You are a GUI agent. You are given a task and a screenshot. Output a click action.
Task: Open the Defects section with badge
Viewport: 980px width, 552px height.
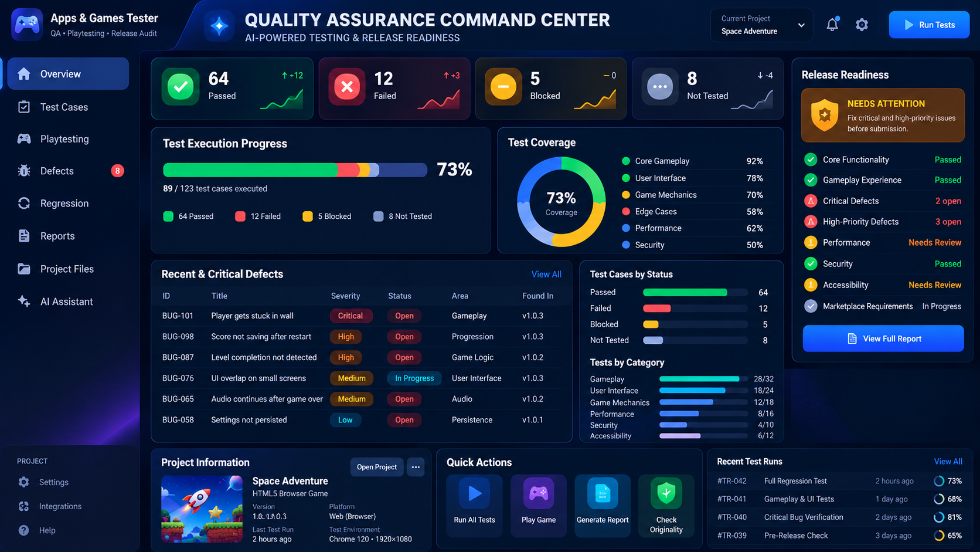[x=69, y=171]
